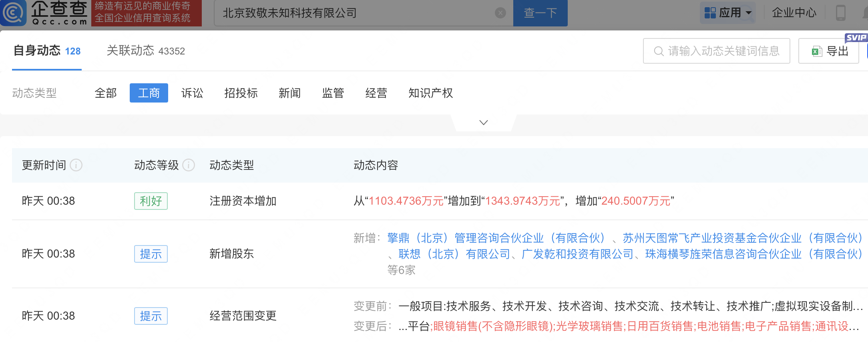Expand the filter panel with chevron arrow
868x342 pixels.
click(484, 123)
